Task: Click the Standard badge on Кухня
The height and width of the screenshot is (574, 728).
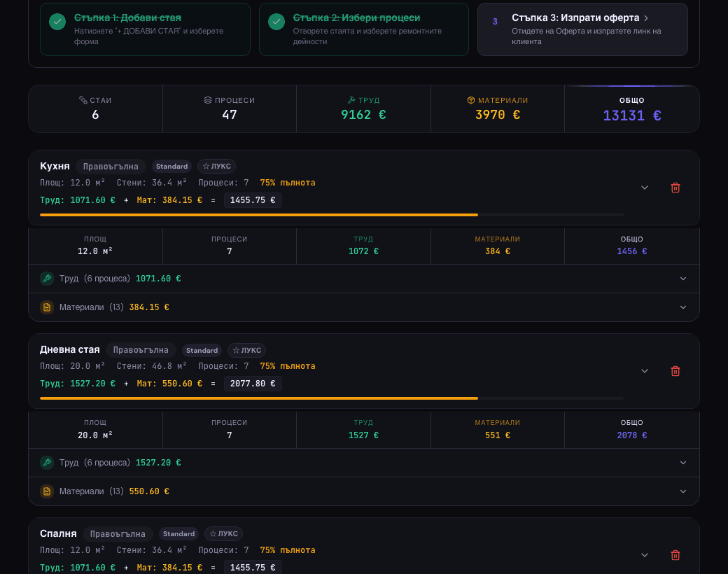Action: [171, 167]
